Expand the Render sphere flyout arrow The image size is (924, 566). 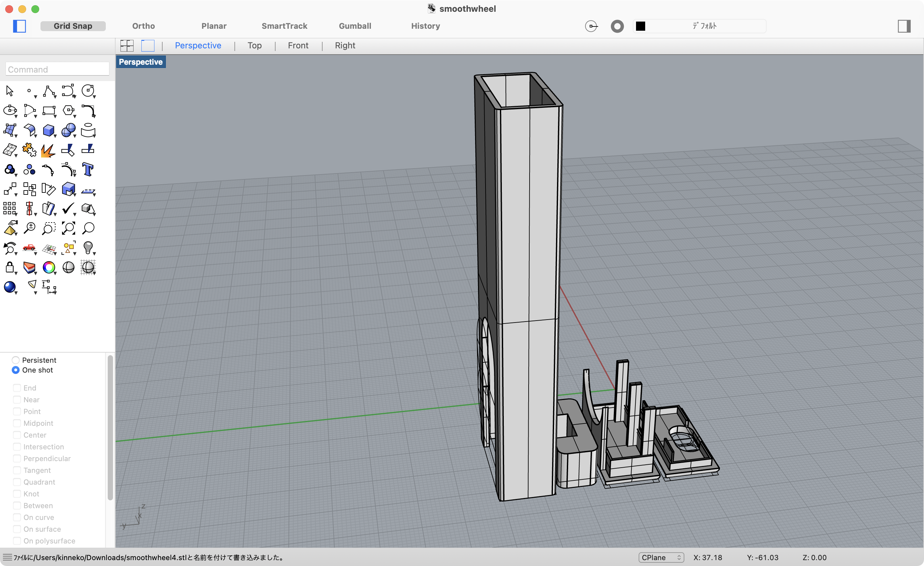[16, 293]
